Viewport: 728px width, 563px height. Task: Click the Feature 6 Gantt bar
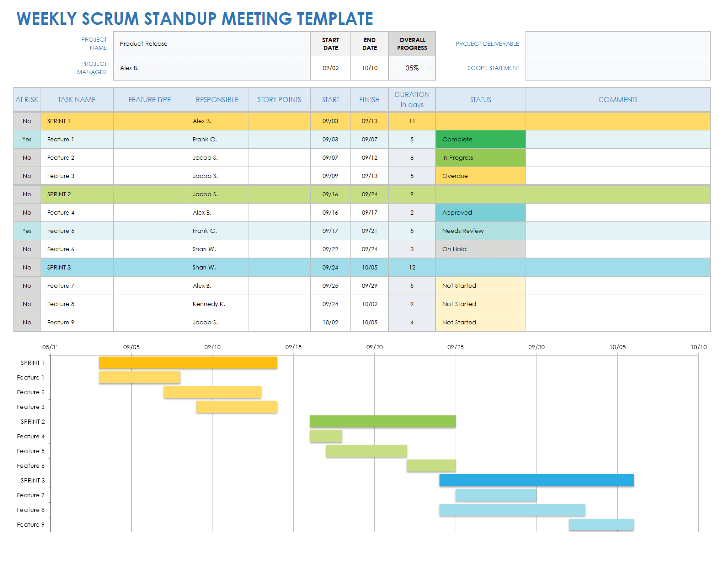(431, 466)
